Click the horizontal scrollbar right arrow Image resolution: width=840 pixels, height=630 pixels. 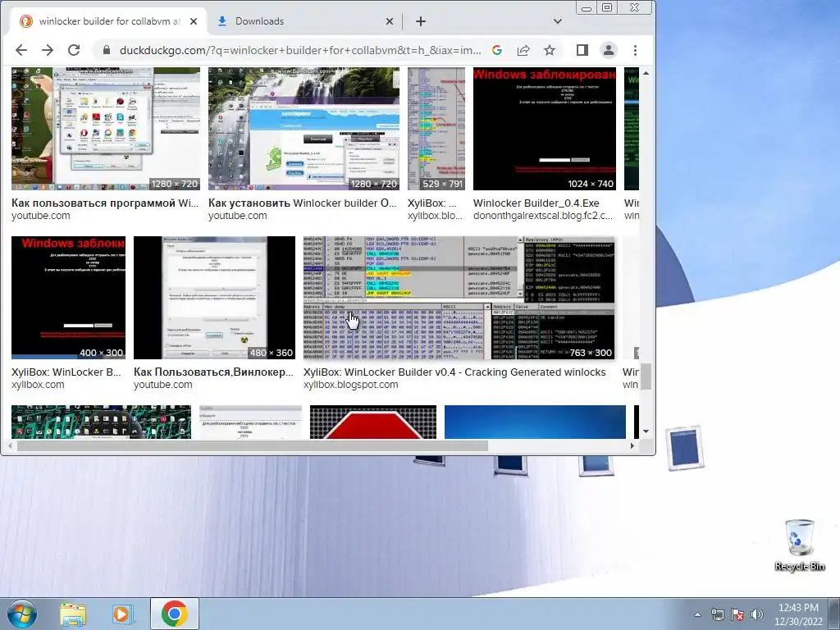(632, 445)
